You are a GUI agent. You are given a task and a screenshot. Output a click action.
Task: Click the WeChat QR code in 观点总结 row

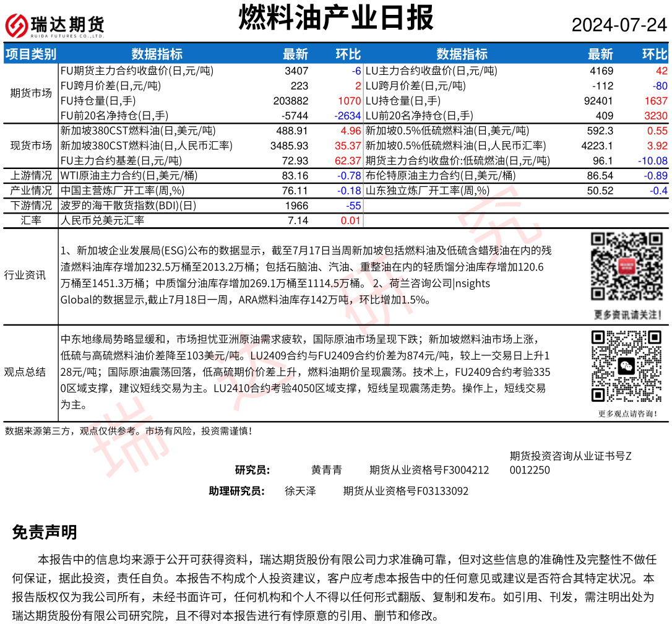point(626,366)
